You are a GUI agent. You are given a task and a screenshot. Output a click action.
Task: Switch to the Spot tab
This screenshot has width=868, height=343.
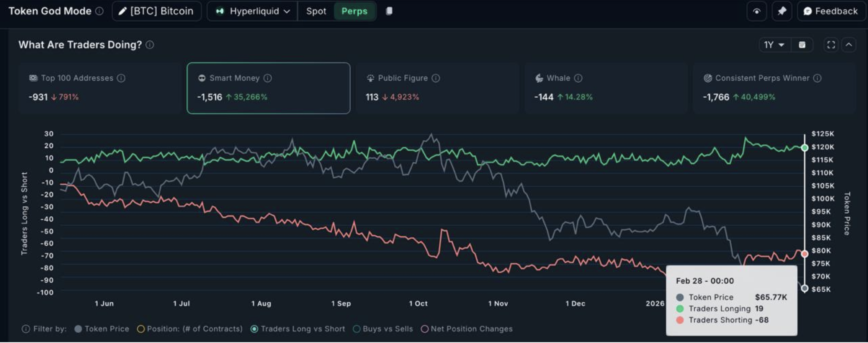(x=316, y=11)
